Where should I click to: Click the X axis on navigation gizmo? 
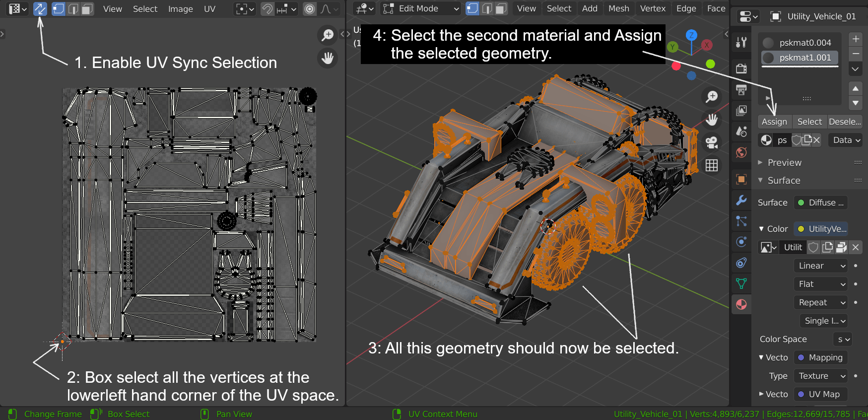click(x=707, y=45)
